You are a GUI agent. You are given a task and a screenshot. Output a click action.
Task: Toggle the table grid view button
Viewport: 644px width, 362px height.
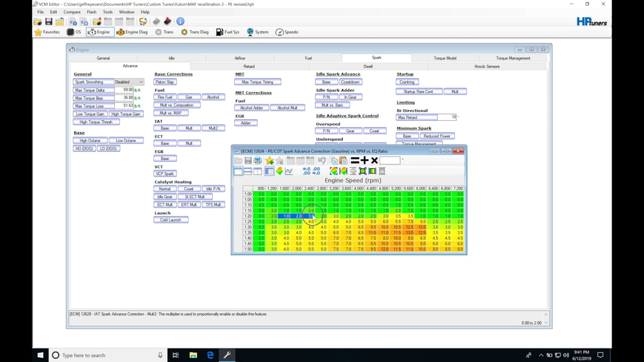tap(269, 171)
